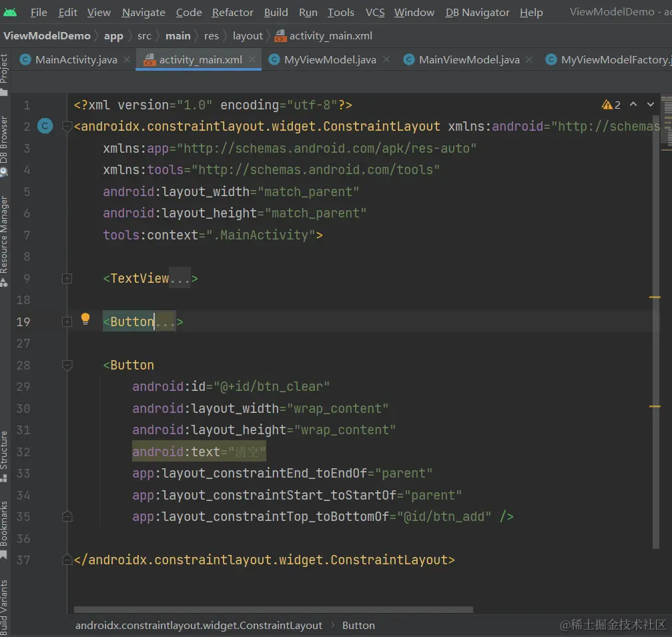
Task: Click the class gutter icon on line 2
Action: point(45,126)
